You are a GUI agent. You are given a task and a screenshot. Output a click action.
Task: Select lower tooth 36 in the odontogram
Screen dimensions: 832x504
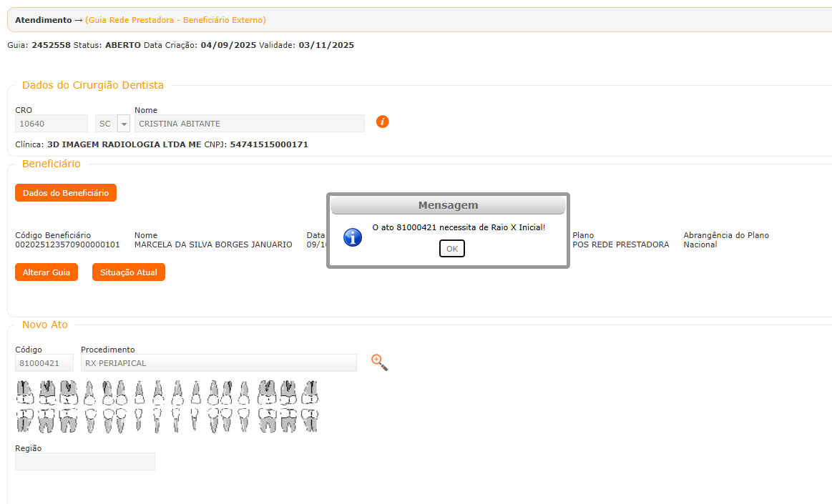[x=267, y=420]
